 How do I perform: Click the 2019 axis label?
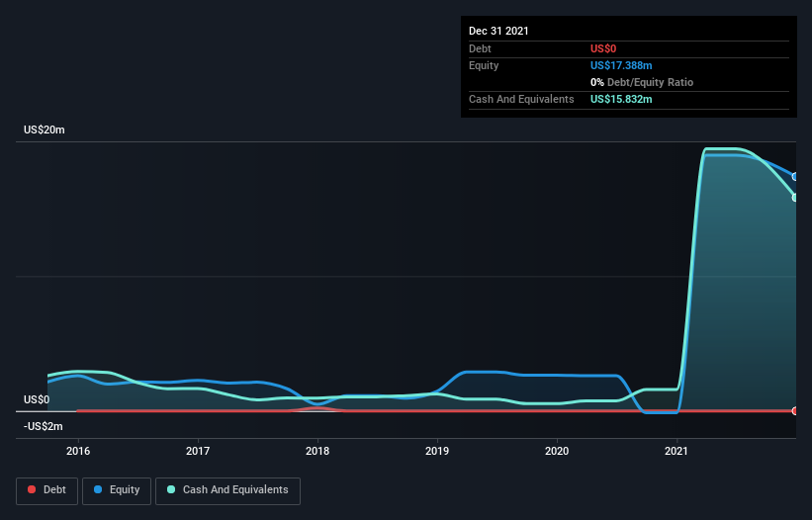pos(437,451)
